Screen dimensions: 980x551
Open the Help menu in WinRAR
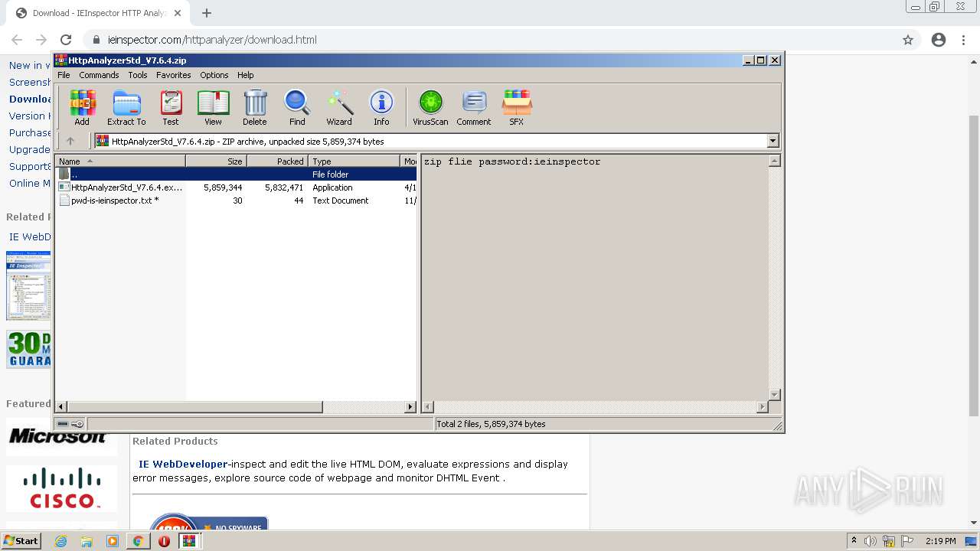point(245,75)
